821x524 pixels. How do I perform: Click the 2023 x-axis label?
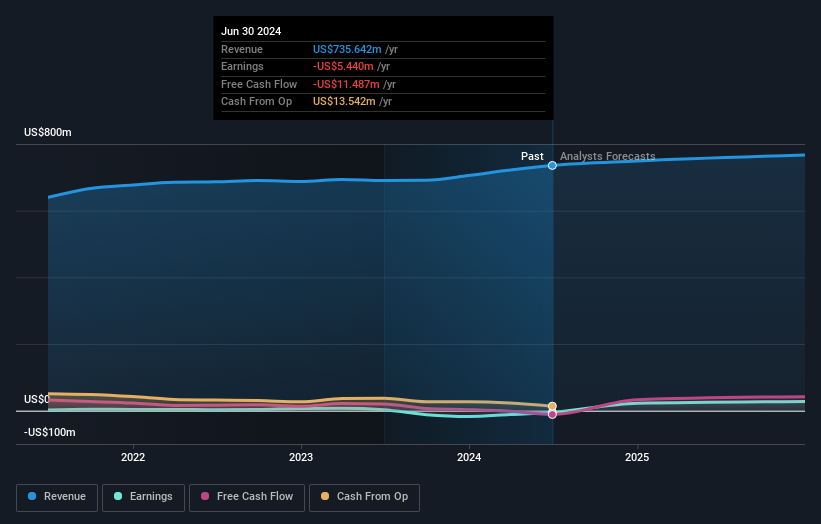[x=301, y=457]
